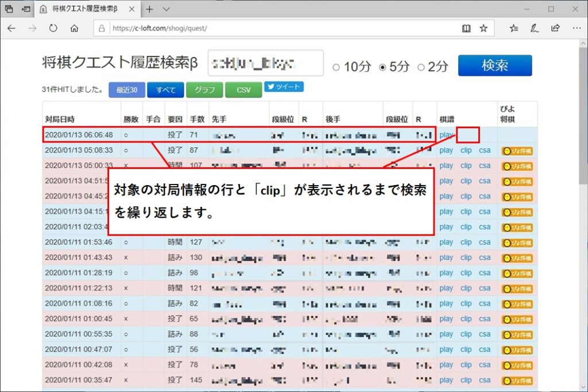
Task: Open ぴよ将棋 icon in 05:08:33 row
Action: point(517,151)
